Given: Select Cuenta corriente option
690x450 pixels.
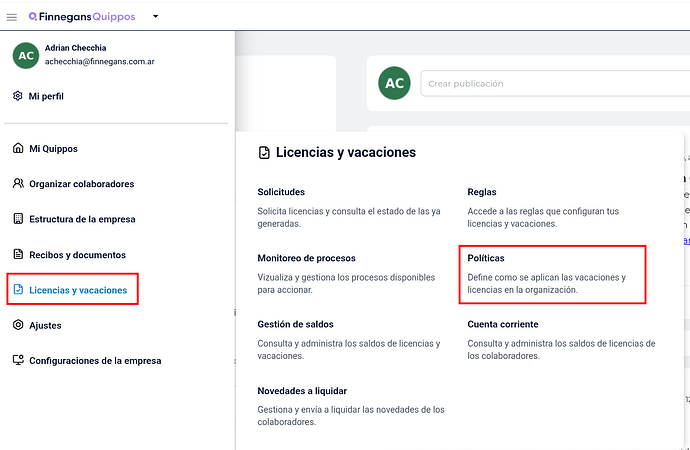Looking at the screenshot, I should [x=503, y=324].
